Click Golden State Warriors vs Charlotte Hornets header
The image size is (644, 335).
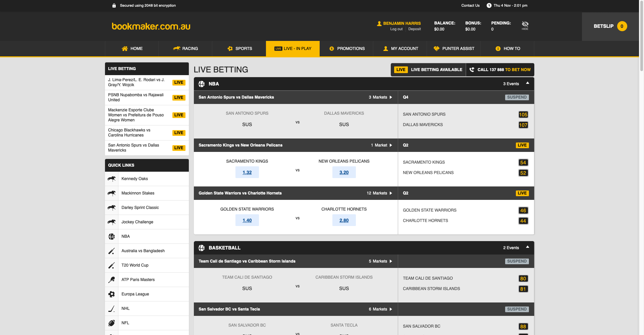240,193
